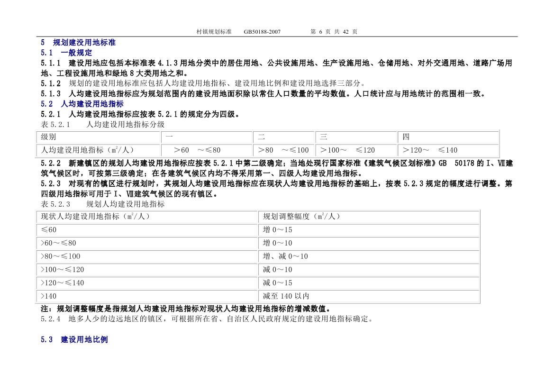554x392 pixels.
Task: Click table caption 表 5.2.1 人均建设用地指标分级
Action: point(103,124)
